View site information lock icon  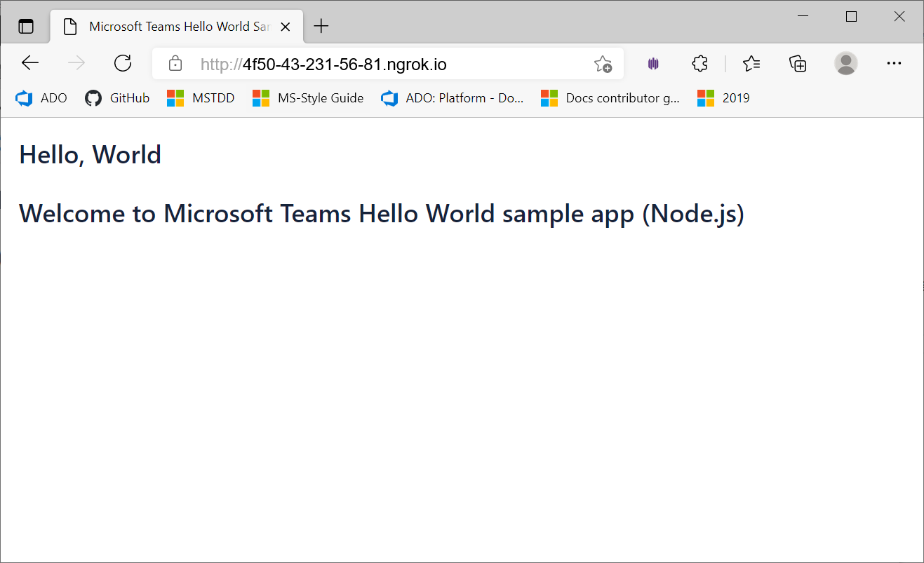(175, 65)
